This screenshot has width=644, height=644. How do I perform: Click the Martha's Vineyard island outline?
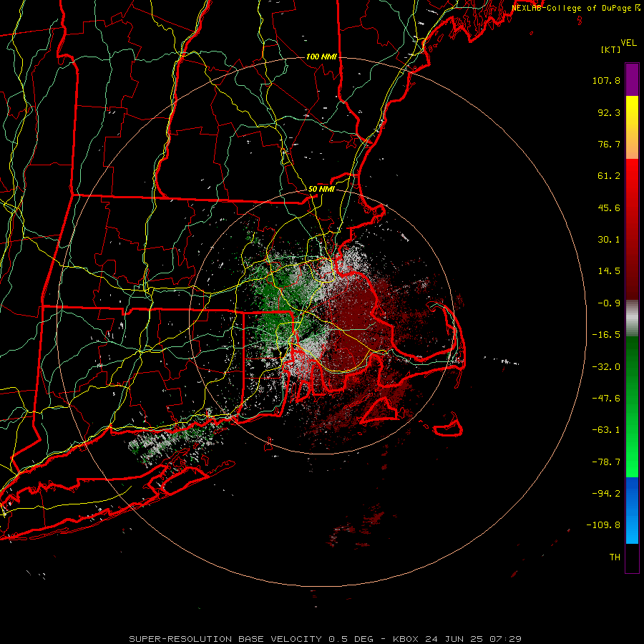[x=380, y=410]
